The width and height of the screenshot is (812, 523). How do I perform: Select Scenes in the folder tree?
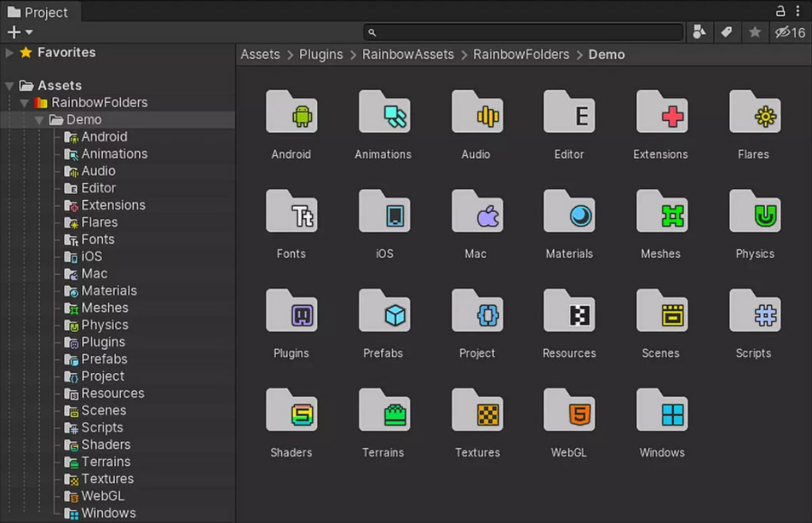pyautogui.click(x=104, y=410)
